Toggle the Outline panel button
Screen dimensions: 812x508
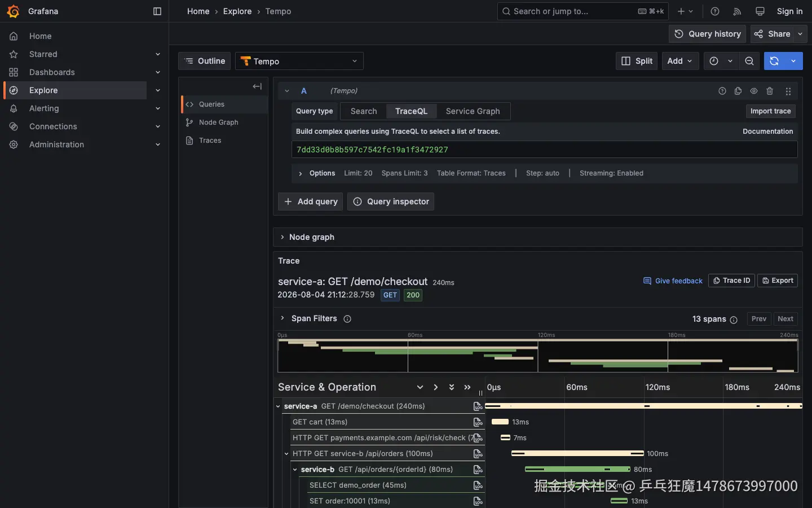click(205, 61)
